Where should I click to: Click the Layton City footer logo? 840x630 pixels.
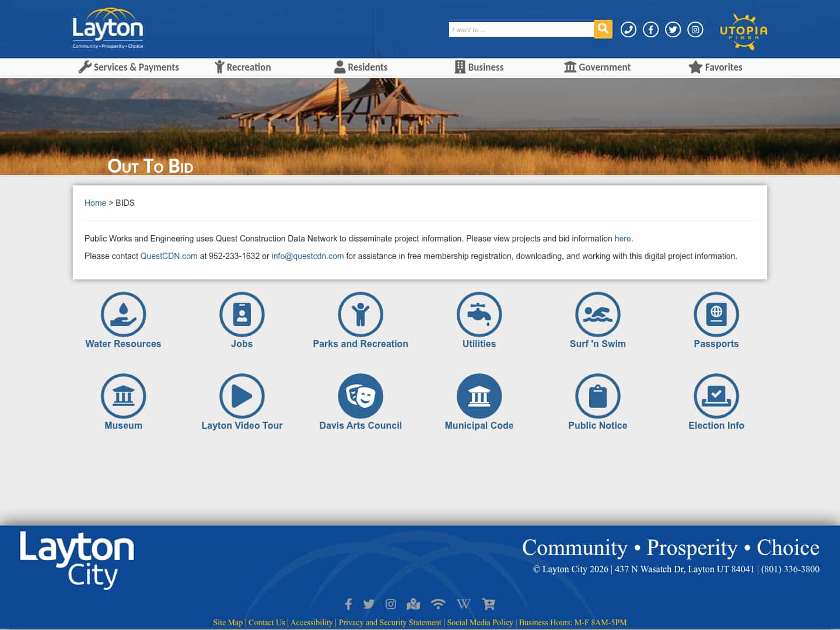[77, 560]
